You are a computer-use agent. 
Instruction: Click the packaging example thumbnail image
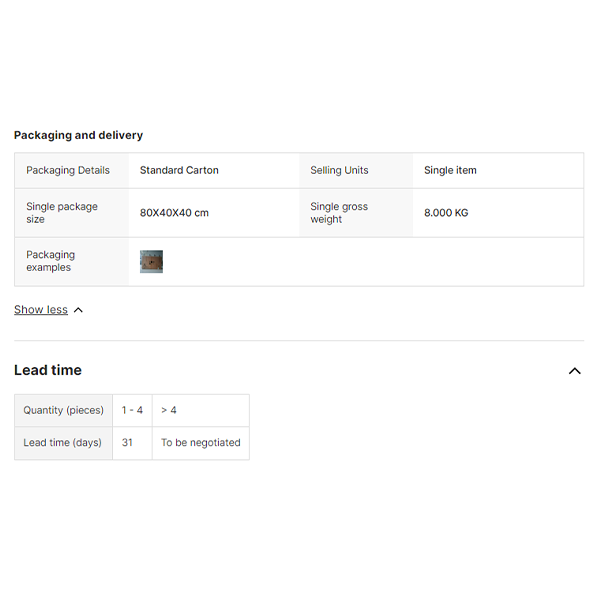[x=151, y=262]
